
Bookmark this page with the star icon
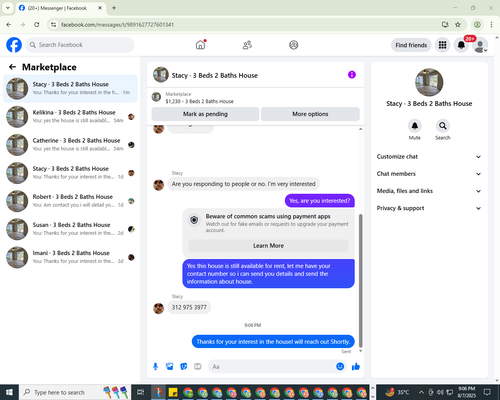(x=458, y=25)
